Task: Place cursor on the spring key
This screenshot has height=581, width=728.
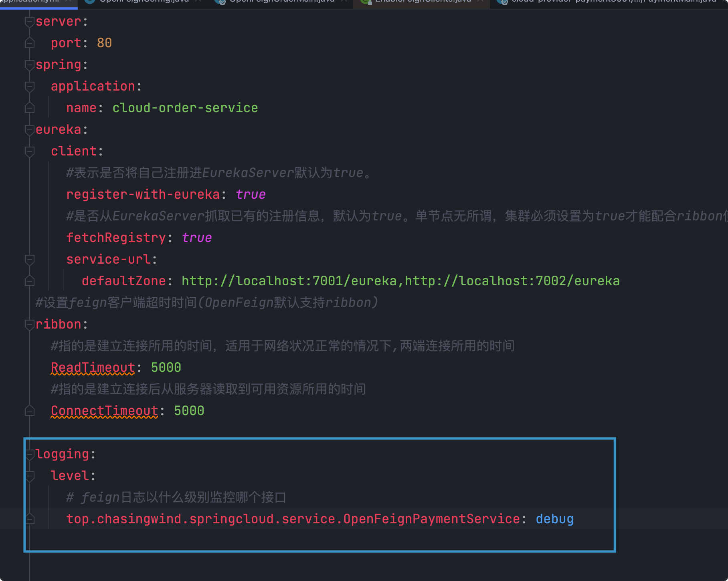Action: coord(59,65)
